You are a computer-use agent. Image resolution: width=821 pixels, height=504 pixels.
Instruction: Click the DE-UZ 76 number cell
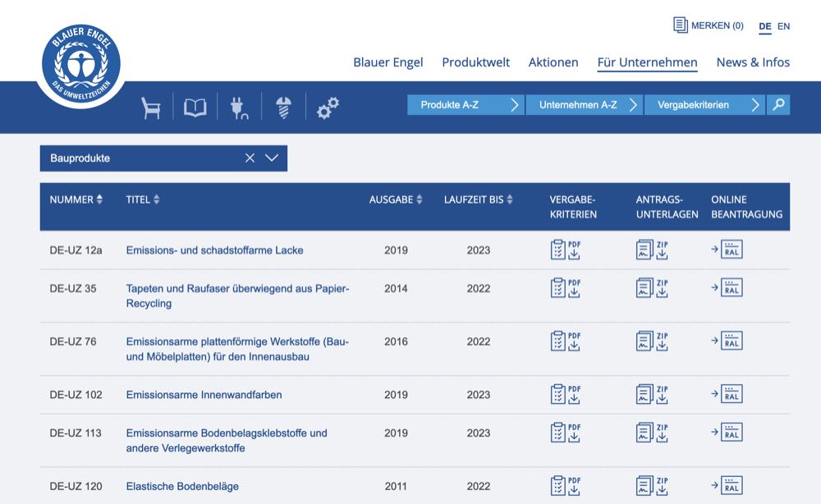[x=73, y=341]
